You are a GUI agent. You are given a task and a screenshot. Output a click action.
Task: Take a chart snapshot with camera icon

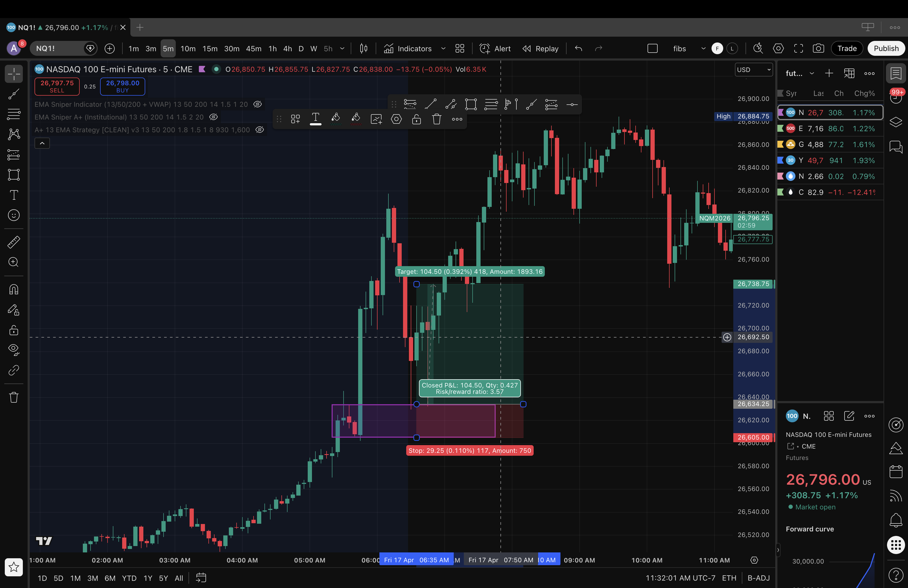click(x=818, y=48)
